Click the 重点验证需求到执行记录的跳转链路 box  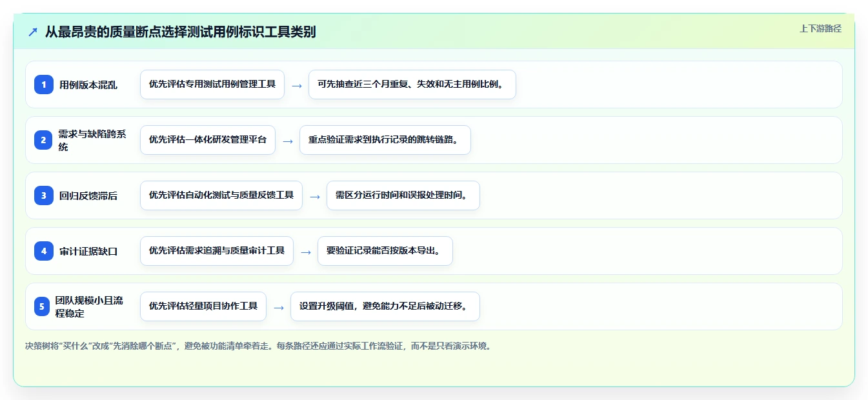pyautogui.click(x=385, y=140)
